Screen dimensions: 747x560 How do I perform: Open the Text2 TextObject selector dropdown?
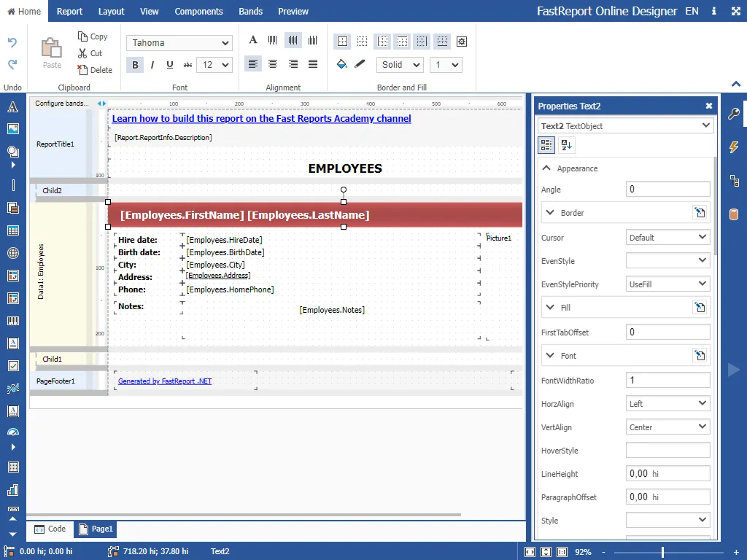625,125
